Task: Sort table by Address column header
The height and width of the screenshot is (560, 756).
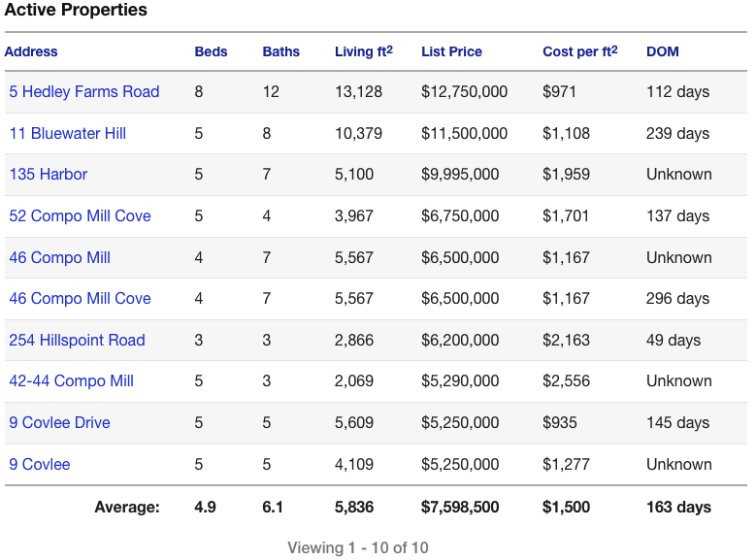Action: coord(31,51)
